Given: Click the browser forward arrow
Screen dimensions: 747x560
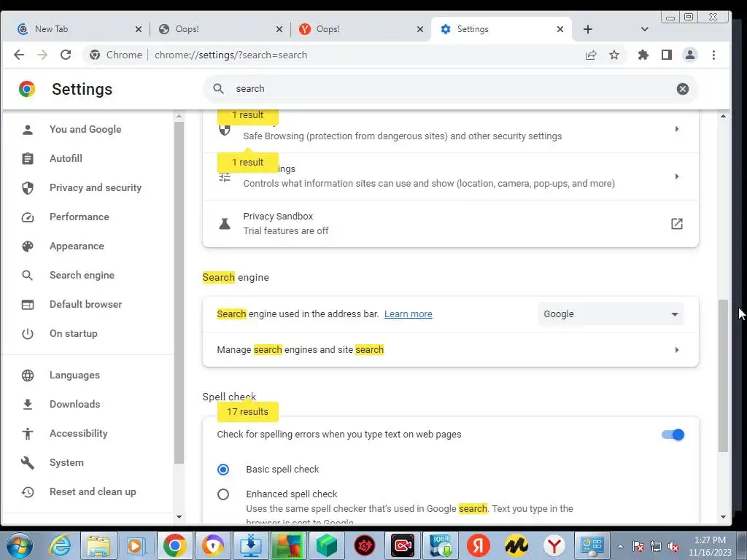Looking at the screenshot, I should click(42, 55).
